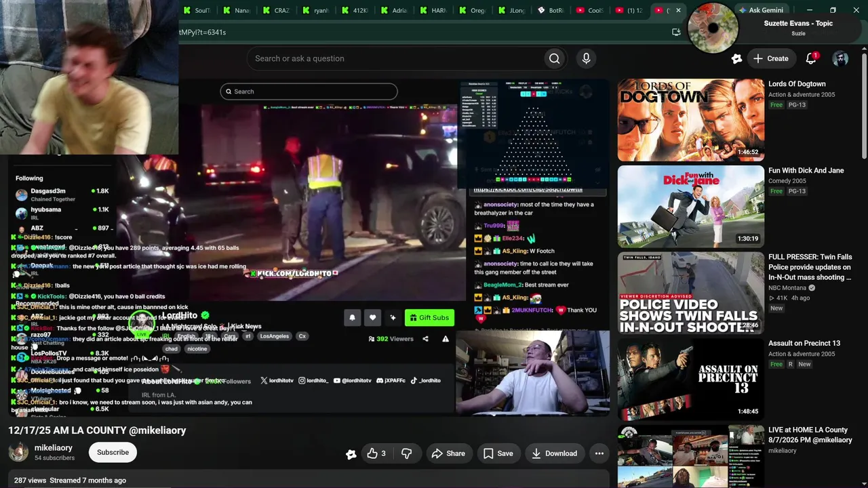Image resolution: width=868 pixels, height=488 pixels.
Task: Click the Ask Gemini button
Action: pyautogui.click(x=762, y=10)
